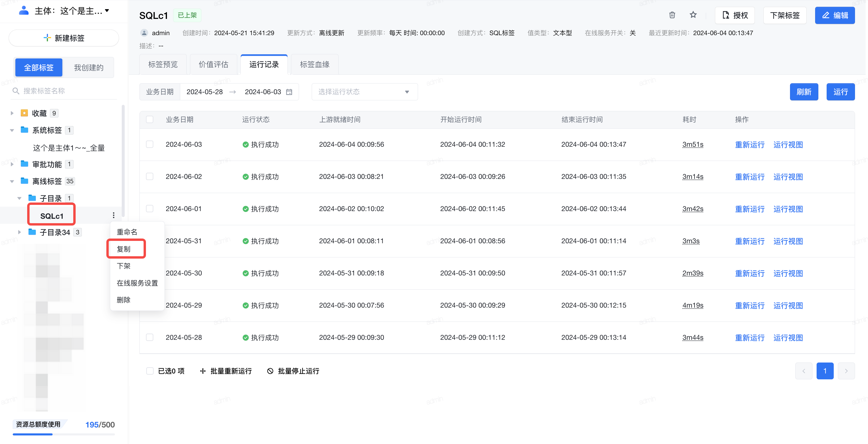Click the admin avatar icon
The height and width of the screenshot is (444, 868).
144,33
